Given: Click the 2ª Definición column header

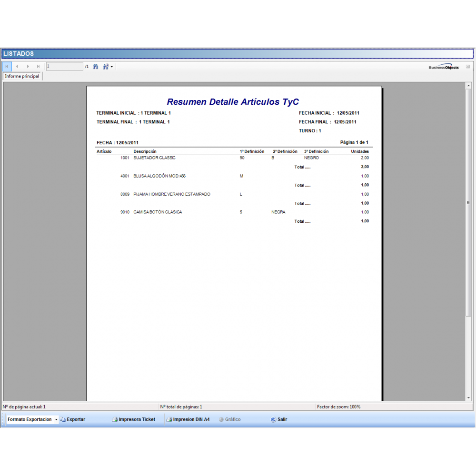Looking at the screenshot, I should tap(285, 151).
